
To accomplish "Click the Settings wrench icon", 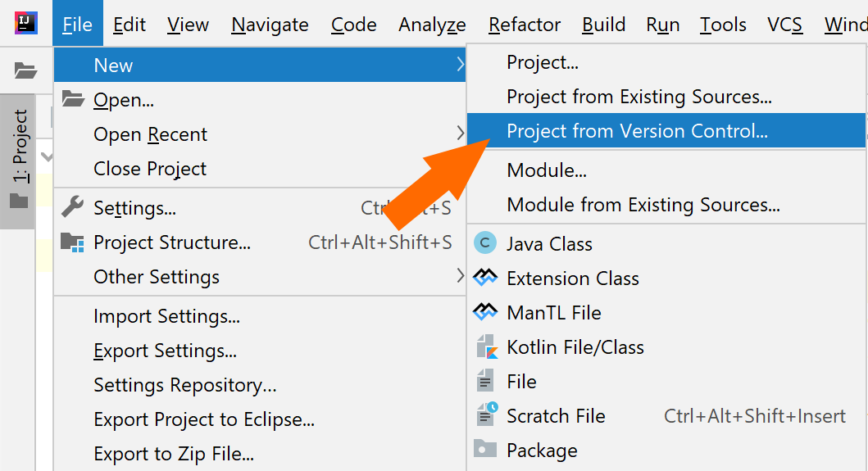I will point(73,207).
